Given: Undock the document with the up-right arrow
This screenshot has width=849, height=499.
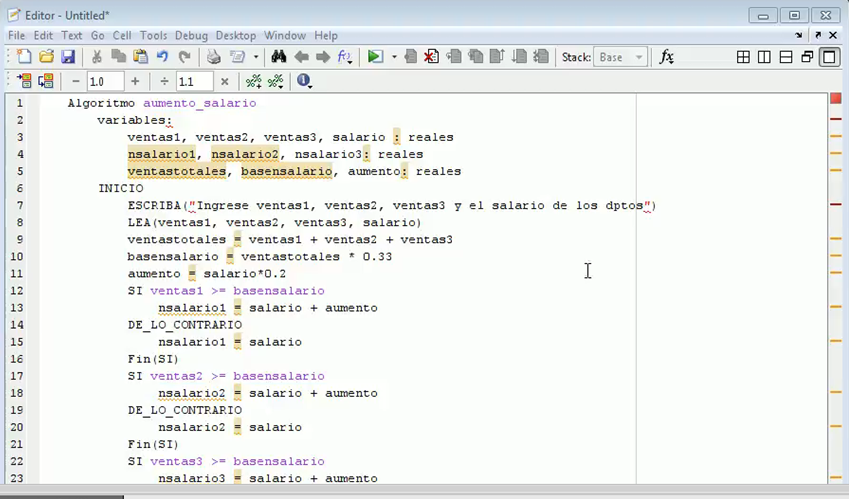Looking at the screenshot, I should pos(818,35).
